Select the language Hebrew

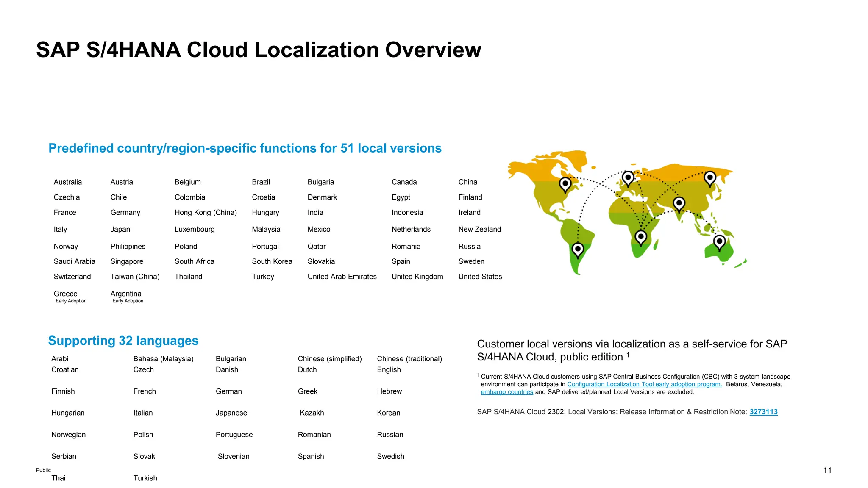pyautogui.click(x=389, y=391)
